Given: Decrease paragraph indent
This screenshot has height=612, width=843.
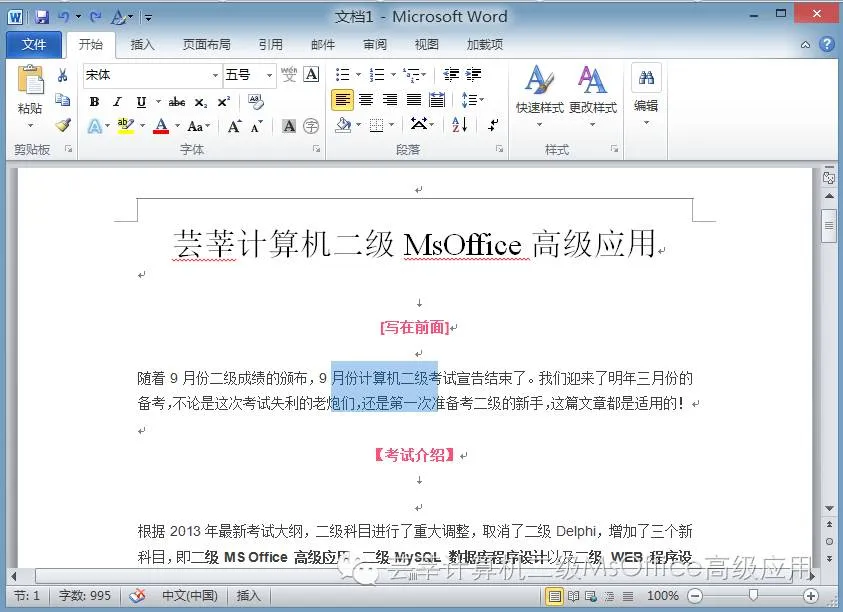Looking at the screenshot, I should (x=451, y=74).
